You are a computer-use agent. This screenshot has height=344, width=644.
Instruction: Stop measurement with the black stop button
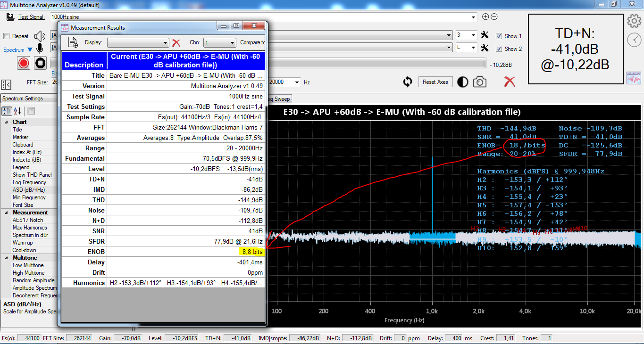[x=40, y=63]
